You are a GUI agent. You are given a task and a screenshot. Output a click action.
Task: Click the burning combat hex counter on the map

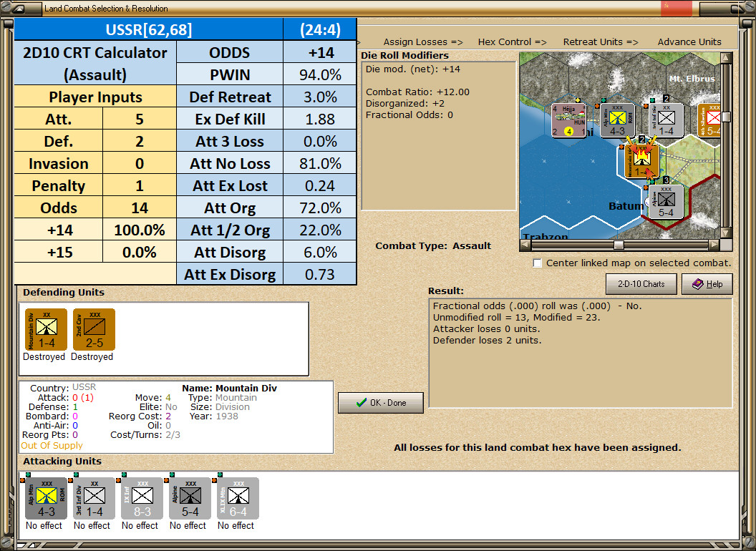tap(641, 160)
